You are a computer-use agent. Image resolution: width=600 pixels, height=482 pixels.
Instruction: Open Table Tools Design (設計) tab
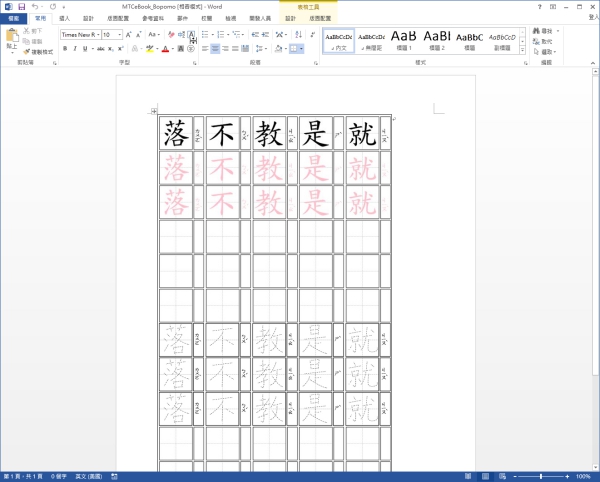click(290, 18)
